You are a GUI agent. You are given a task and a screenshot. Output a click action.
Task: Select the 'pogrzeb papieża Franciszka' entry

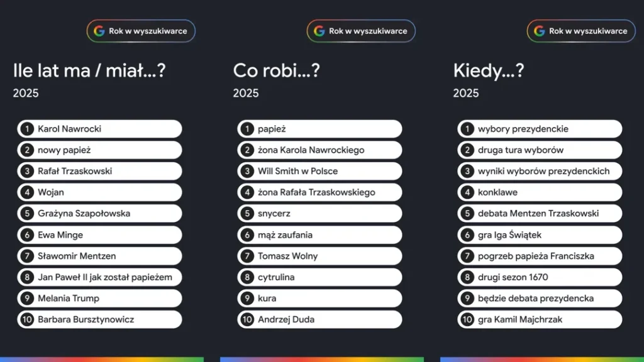[536, 256]
